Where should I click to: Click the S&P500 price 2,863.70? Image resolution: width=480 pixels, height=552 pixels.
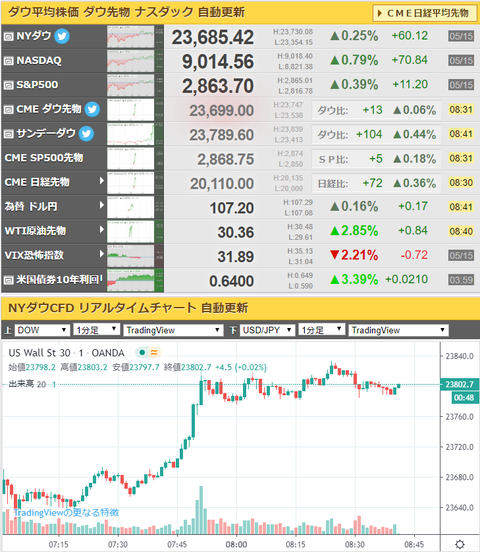[x=218, y=86]
